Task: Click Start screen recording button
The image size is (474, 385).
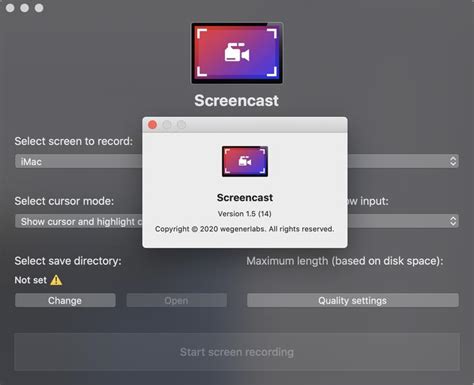Action: pos(237,352)
